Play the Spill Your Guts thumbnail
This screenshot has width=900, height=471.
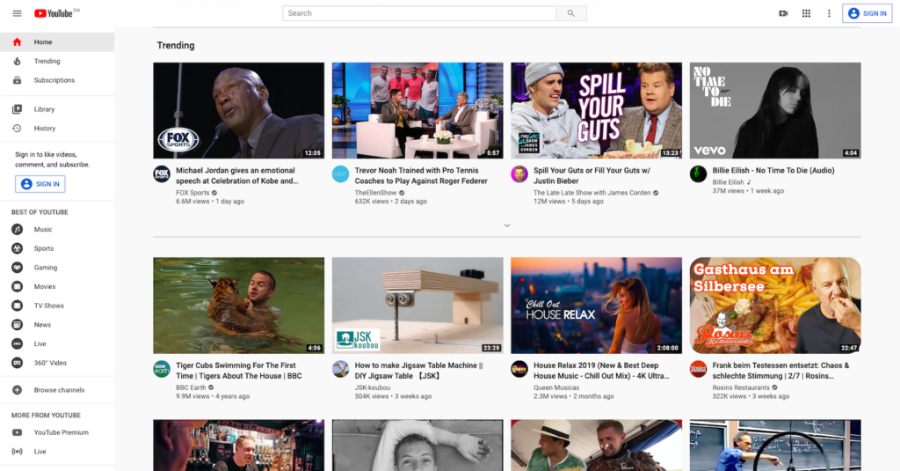596,111
